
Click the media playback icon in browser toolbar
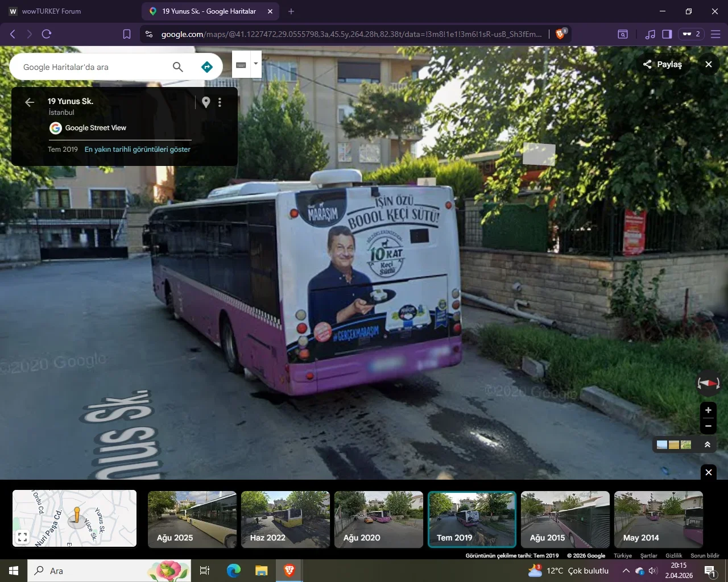coord(650,34)
